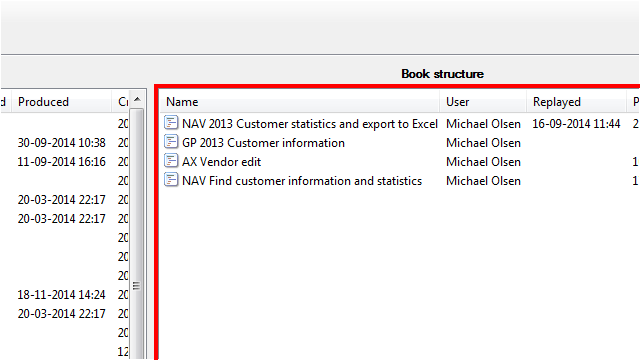Click produced date 11-09-2014 16:16

click(x=62, y=162)
